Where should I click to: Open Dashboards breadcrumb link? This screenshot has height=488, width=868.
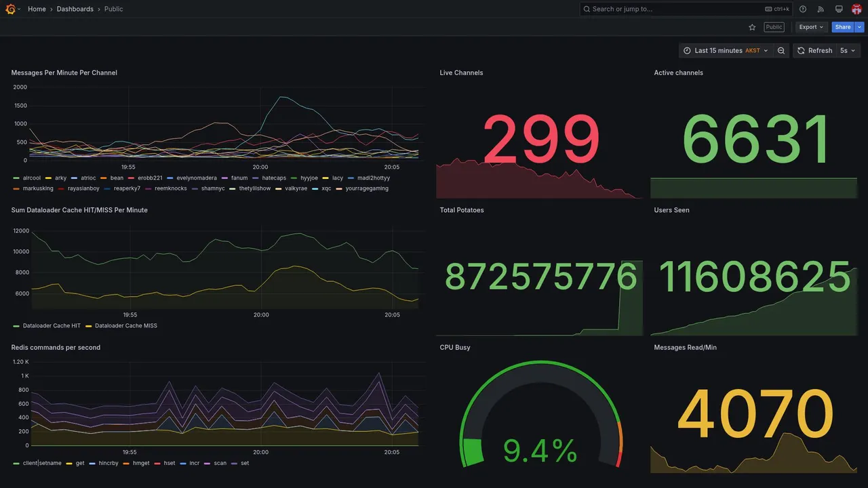[x=75, y=9]
